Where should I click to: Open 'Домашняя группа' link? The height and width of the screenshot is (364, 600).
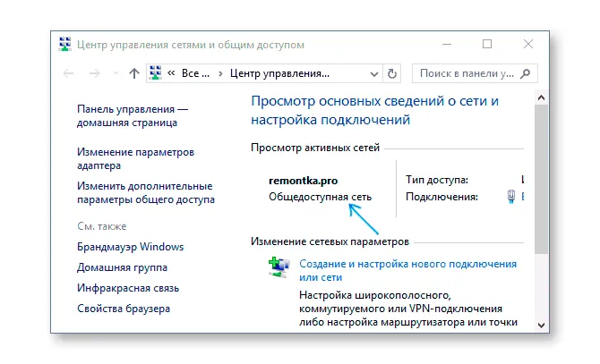point(122,267)
